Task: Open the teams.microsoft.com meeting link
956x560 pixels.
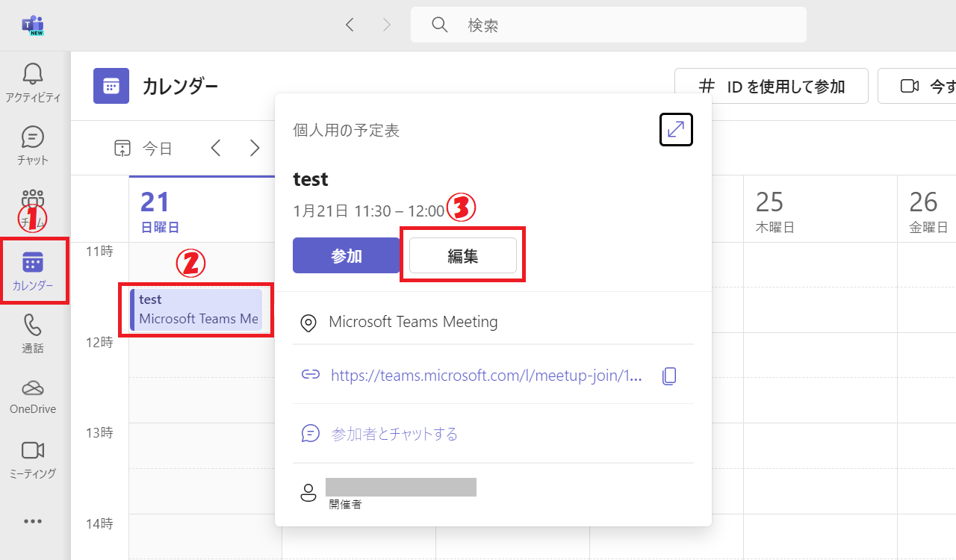Action: [486, 376]
